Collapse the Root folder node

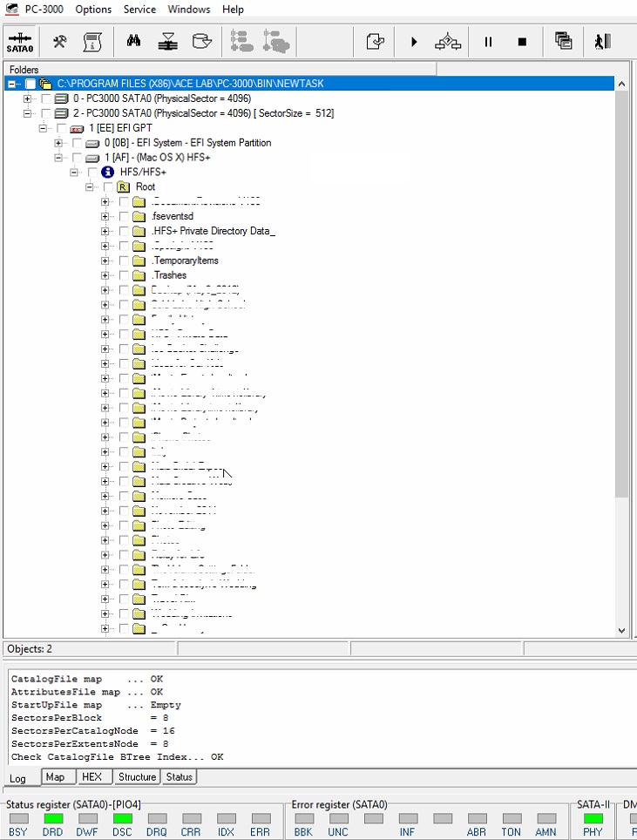[x=90, y=187]
